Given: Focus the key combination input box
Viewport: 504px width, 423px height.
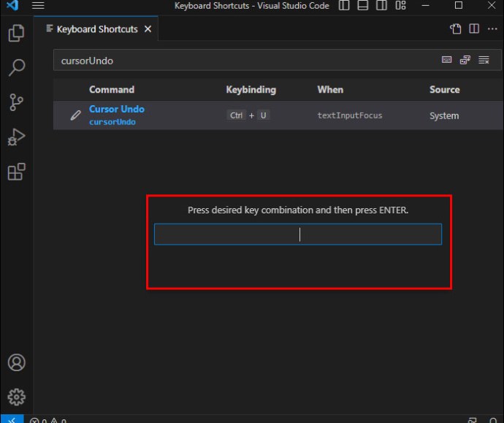Looking at the screenshot, I should (298, 235).
